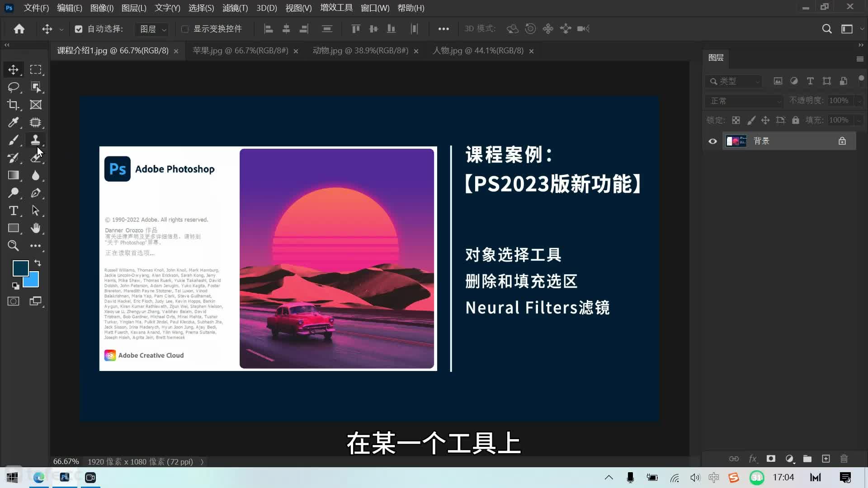Open 图像(I) menu
This screenshot has width=868, height=488.
[x=102, y=8]
